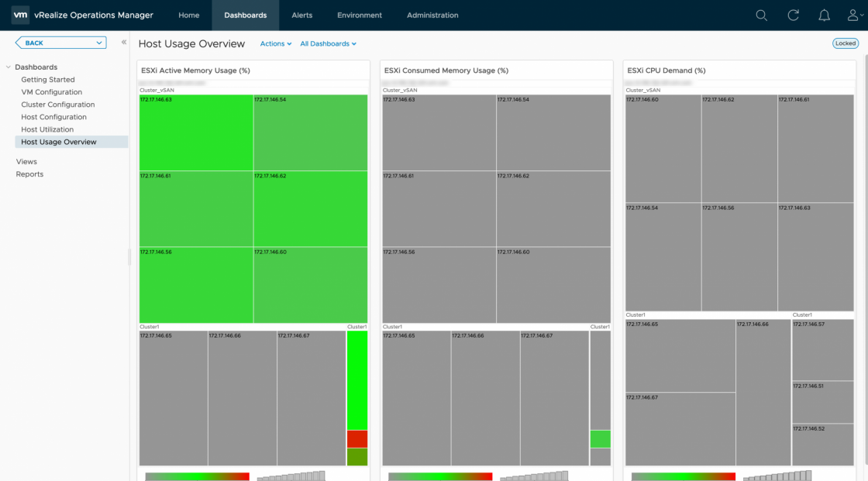This screenshot has width=868, height=481.
Task: Open the BACK dropdown selector
Action: 60,43
